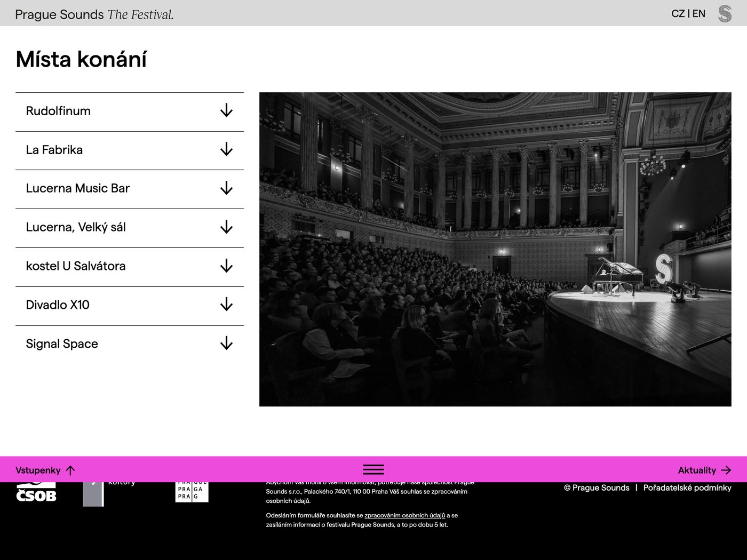Expand Lucerna, Velký sál arrow
This screenshot has width=747, height=560.
pyautogui.click(x=226, y=227)
